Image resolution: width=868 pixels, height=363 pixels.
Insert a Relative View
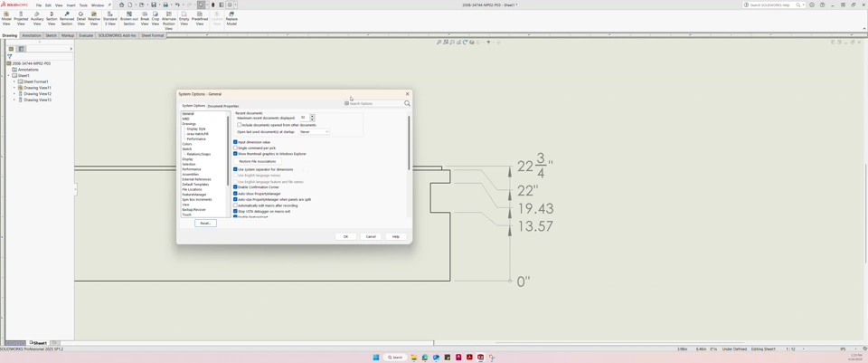click(x=93, y=18)
